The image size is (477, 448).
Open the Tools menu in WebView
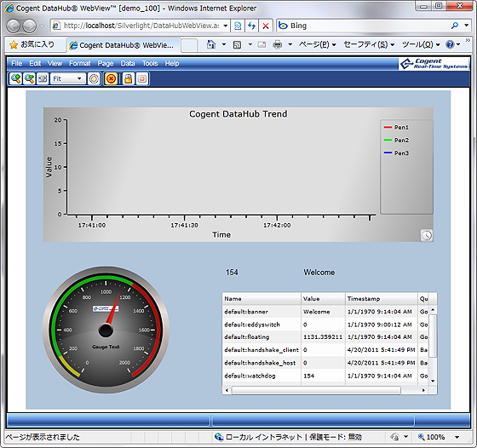[150, 63]
